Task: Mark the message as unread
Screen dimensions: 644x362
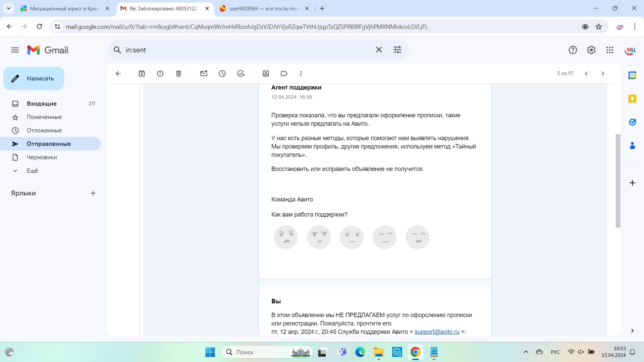Action: click(204, 74)
